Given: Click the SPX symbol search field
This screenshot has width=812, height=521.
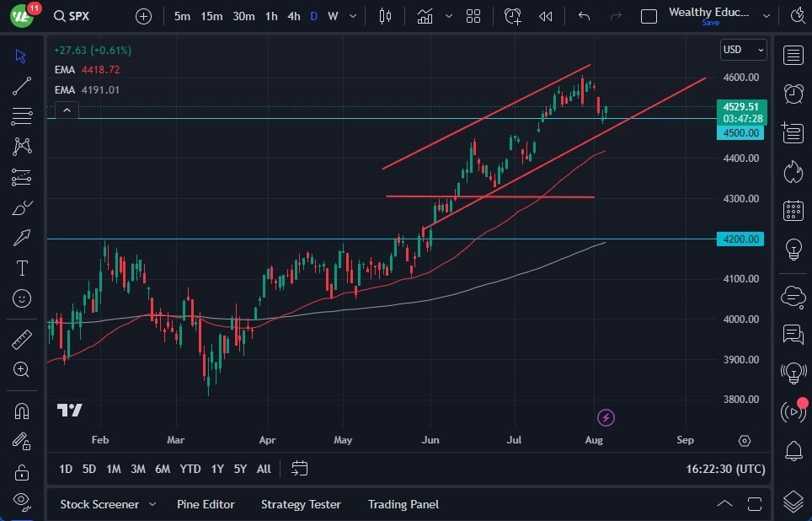Looking at the screenshot, I should [x=72, y=15].
